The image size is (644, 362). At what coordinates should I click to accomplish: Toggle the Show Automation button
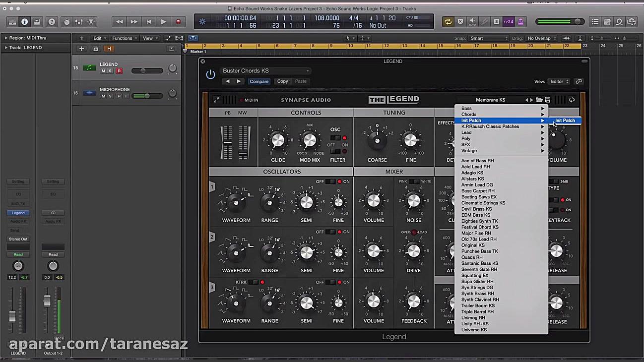[169, 38]
